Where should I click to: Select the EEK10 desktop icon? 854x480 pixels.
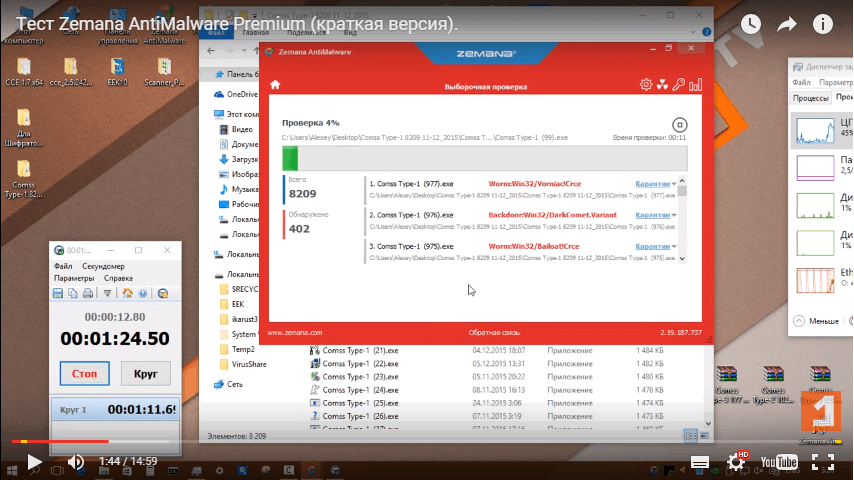[x=117, y=72]
